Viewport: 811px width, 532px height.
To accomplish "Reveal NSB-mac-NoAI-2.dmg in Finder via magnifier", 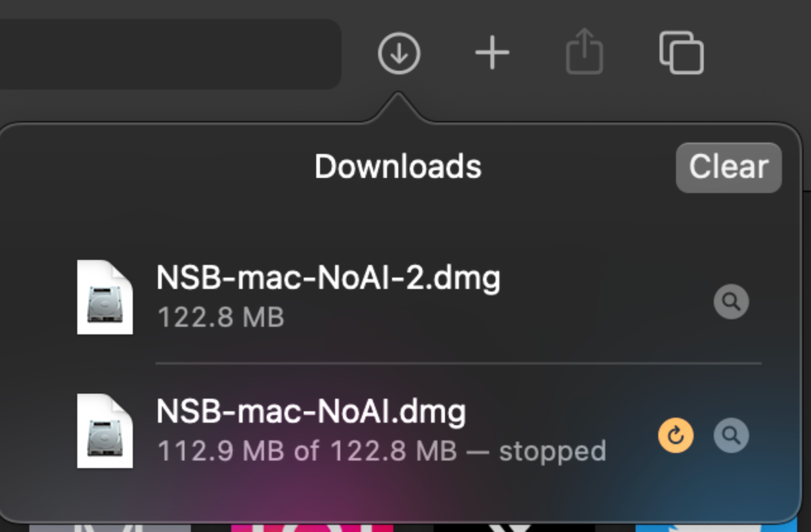I will click(x=731, y=302).
